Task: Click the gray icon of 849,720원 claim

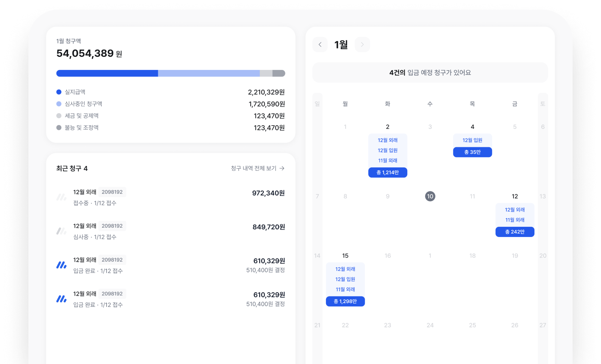Action: [x=61, y=231]
